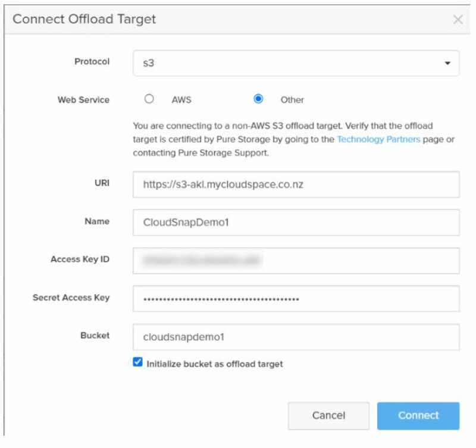
Task: Cancel the offload target connection
Action: click(328, 415)
